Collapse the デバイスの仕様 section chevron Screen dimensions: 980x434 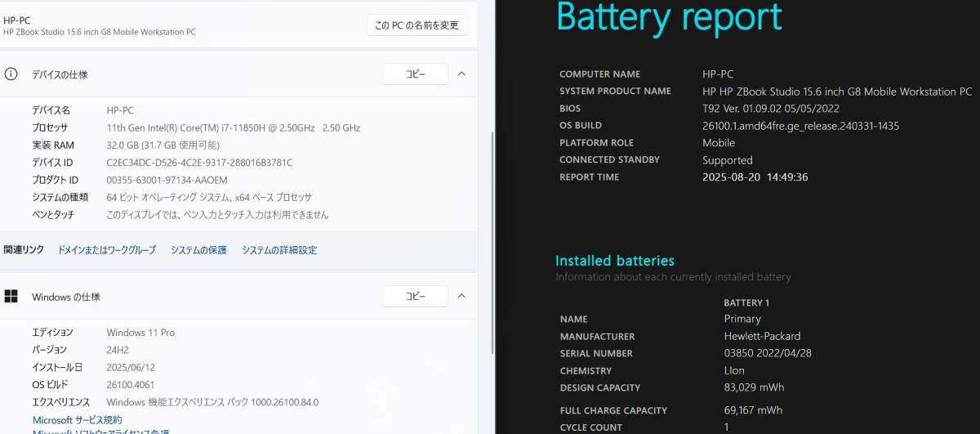[461, 74]
